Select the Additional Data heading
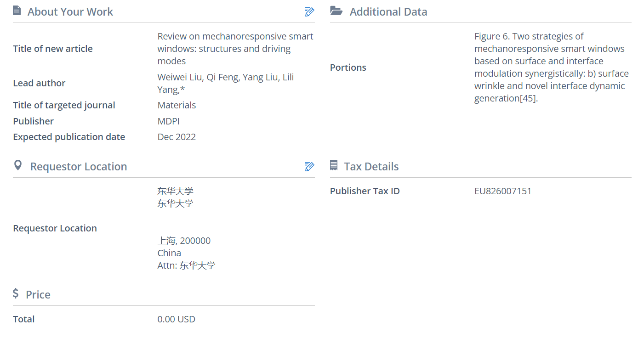Screen dimensions: 644x338 point(388,12)
